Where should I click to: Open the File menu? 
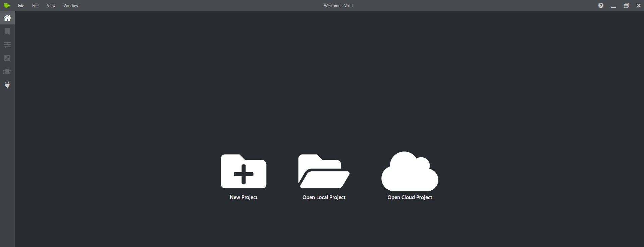[21, 6]
